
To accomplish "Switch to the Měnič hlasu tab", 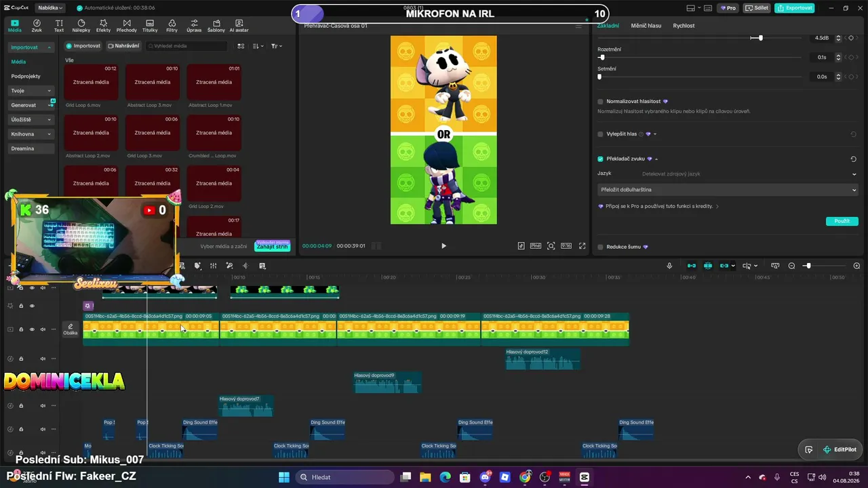I will pos(646,26).
